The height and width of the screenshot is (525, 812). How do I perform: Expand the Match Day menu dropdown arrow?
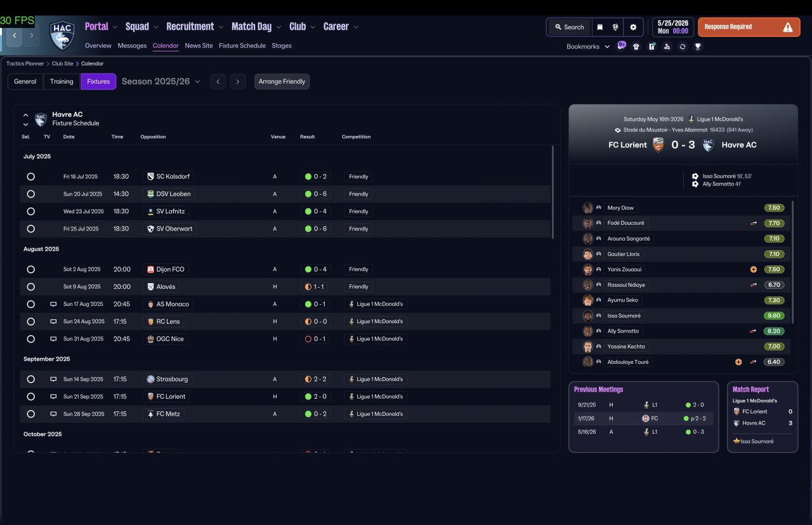coord(278,27)
